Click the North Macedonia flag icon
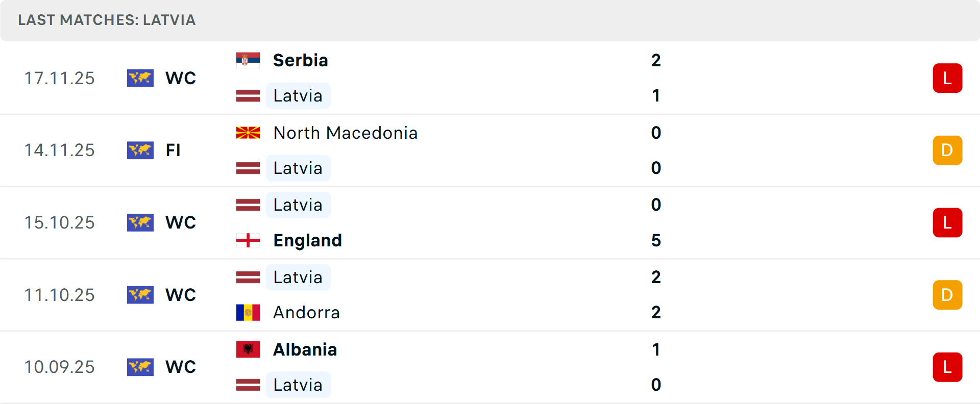 [248, 133]
